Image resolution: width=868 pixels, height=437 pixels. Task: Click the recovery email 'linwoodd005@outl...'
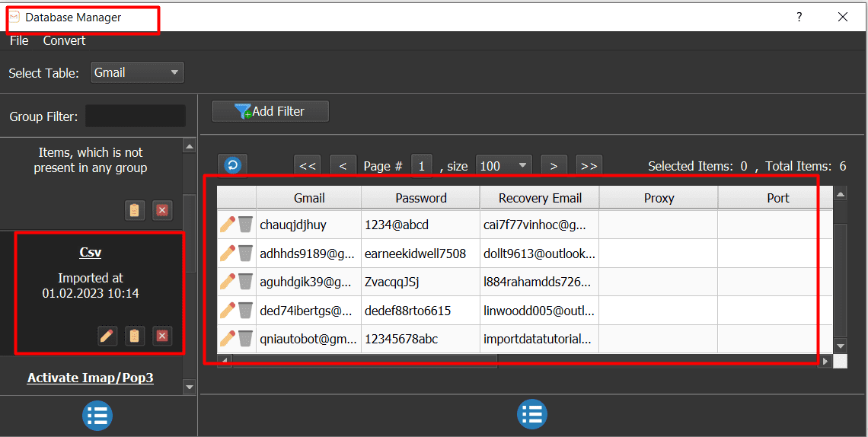tap(539, 311)
